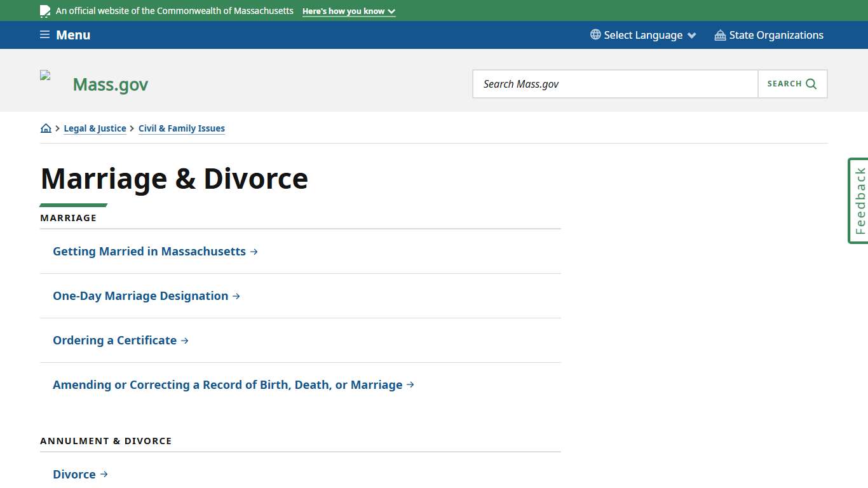This screenshot has height=488, width=868.
Task: Expand the Here's how you know disclosure
Action: pos(348,11)
